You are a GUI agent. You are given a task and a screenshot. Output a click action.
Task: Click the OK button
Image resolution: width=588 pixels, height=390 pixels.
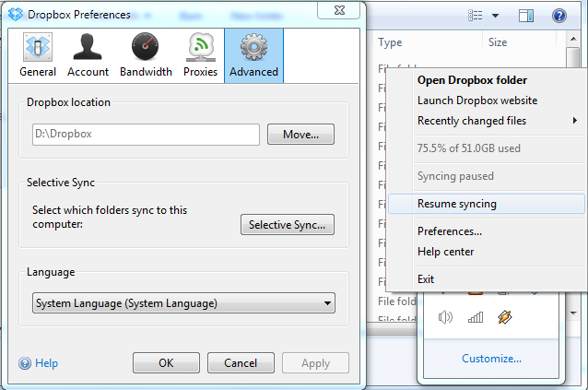coord(166,362)
